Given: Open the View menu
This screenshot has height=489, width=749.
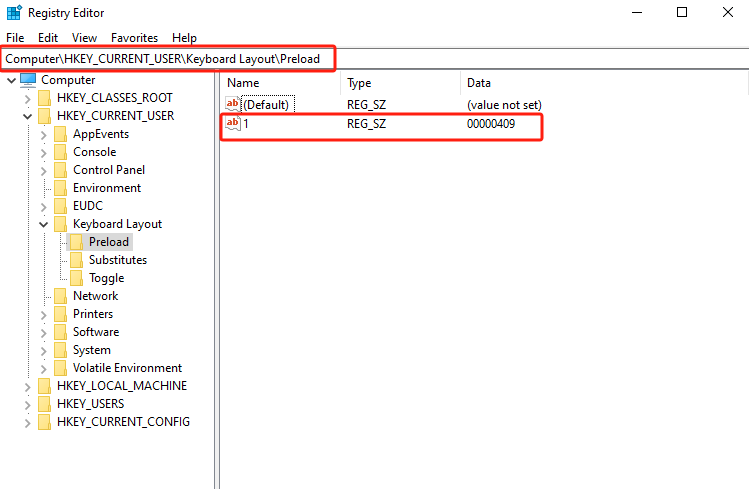Looking at the screenshot, I should [84, 38].
